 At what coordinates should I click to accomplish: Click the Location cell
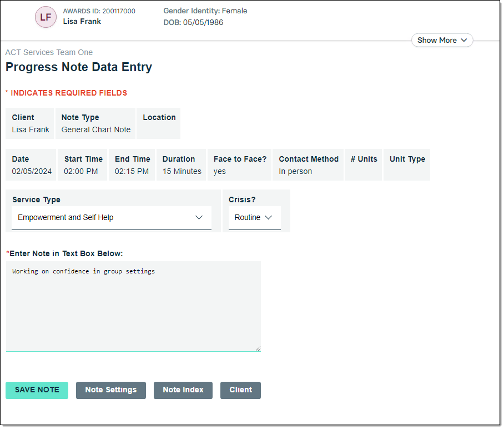pyautogui.click(x=159, y=123)
